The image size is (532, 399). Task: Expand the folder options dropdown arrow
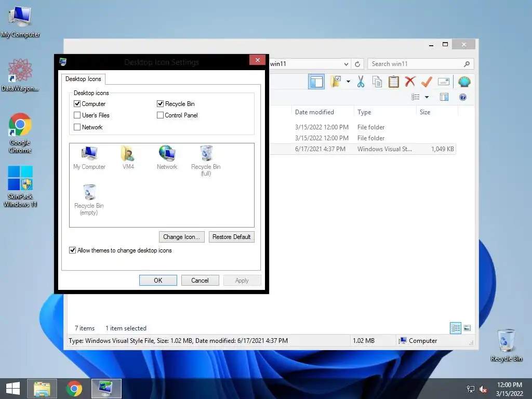click(x=348, y=82)
